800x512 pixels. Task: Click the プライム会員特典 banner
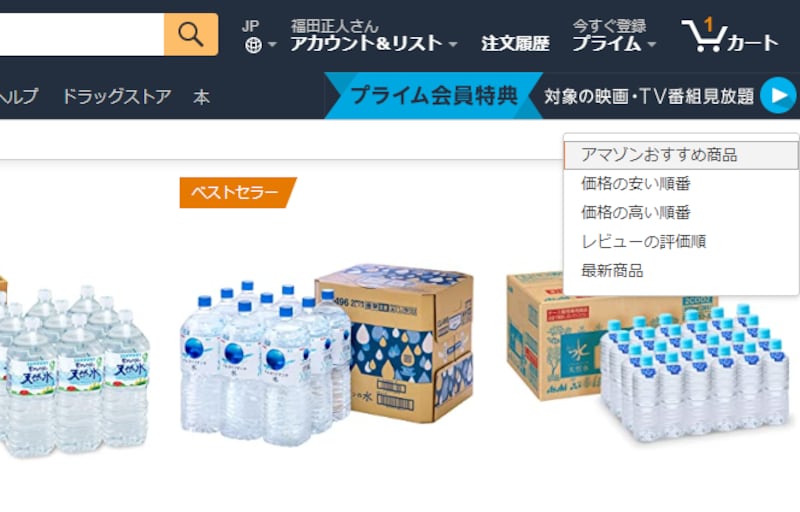434,95
